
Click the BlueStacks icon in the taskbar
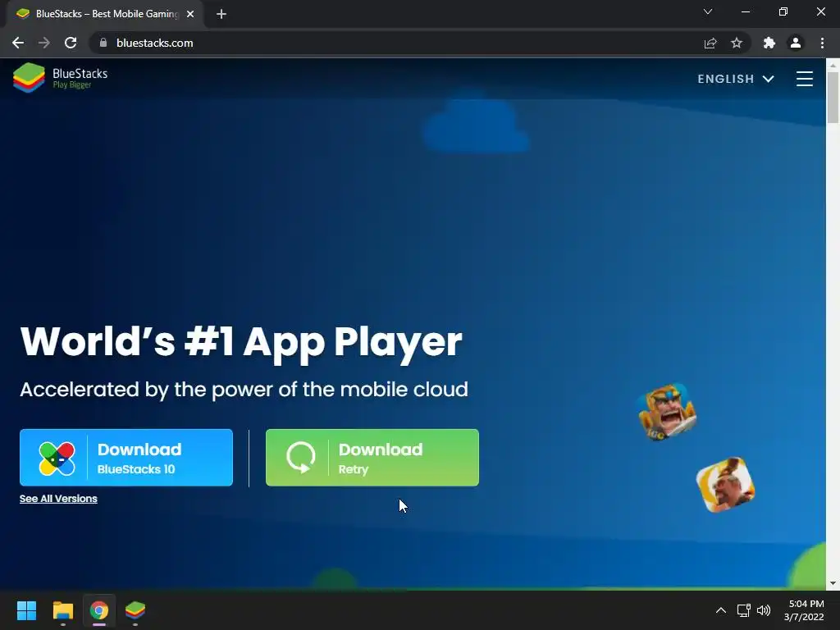coord(135,610)
